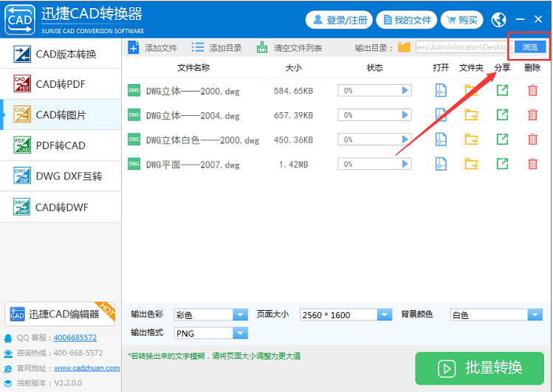Start converting DWG立体白色——2000.dwg with play arrow
553x392 pixels.
[x=405, y=140]
